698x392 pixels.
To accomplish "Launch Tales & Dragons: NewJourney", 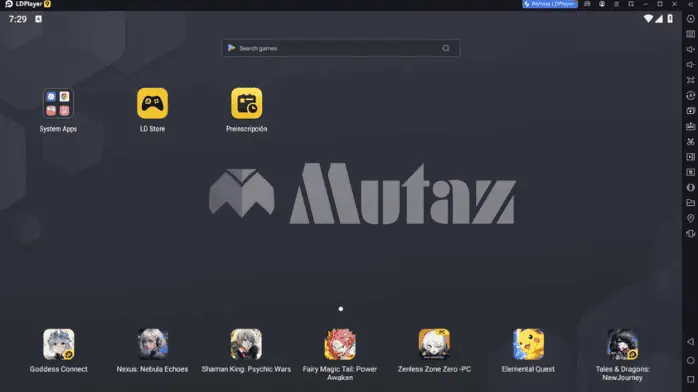I will (x=622, y=344).
